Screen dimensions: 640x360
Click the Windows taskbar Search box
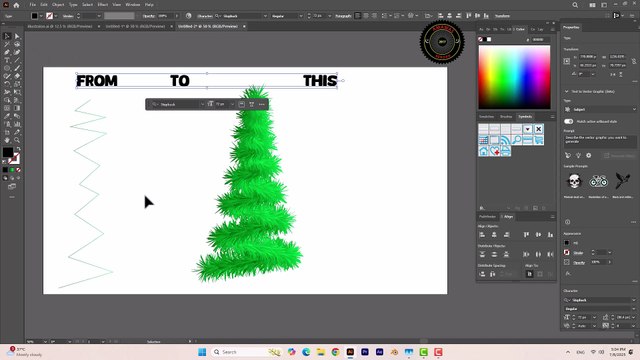tap(246, 352)
